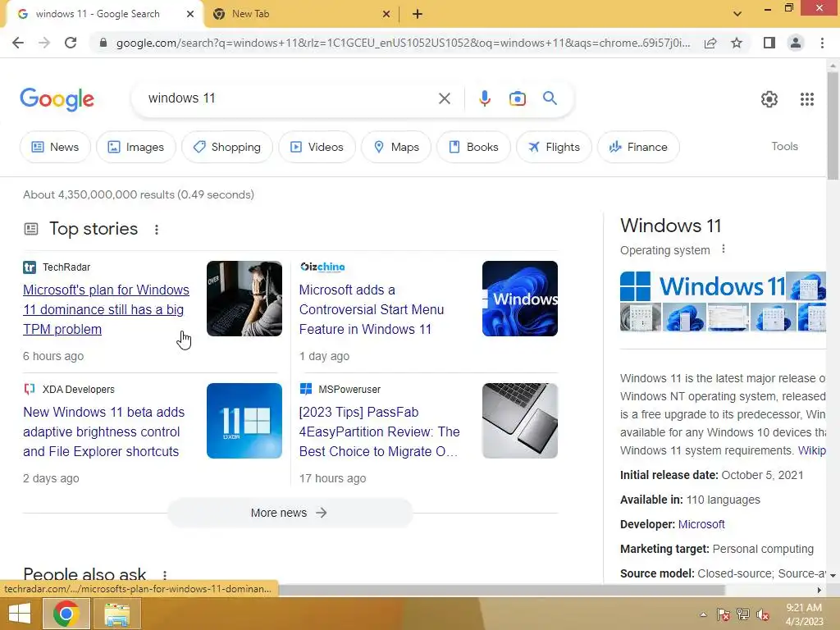Image resolution: width=840 pixels, height=630 pixels.
Task: Close the windows 11 Google Search tab
Action: (190, 15)
